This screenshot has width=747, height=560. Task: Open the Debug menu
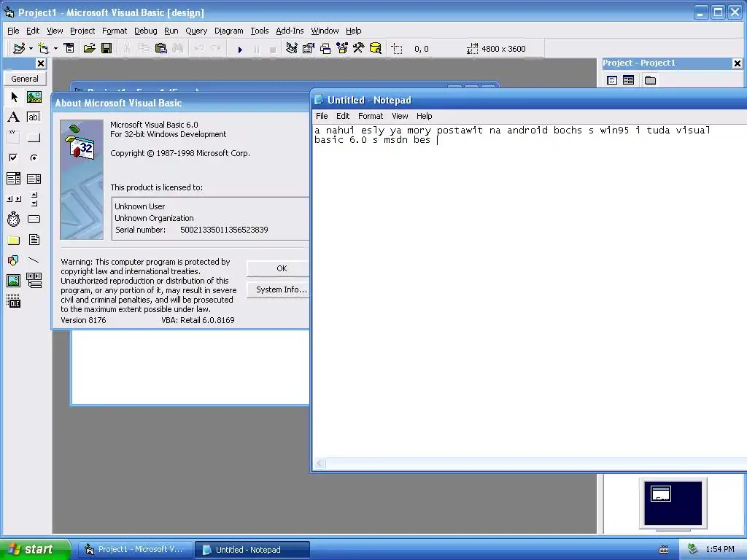[x=146, y=31]
